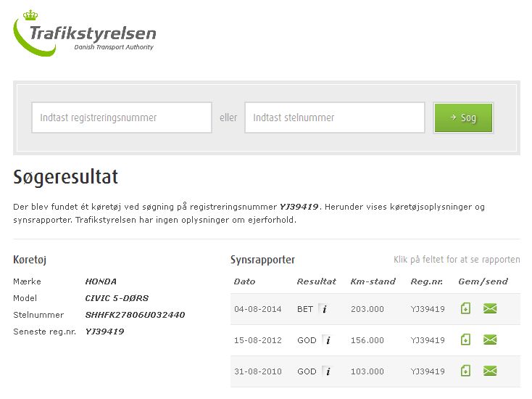The width and height of the screenshot is (532, 399).
Task: Click the Køretøj heading
Action: click(x=30, y=260)
